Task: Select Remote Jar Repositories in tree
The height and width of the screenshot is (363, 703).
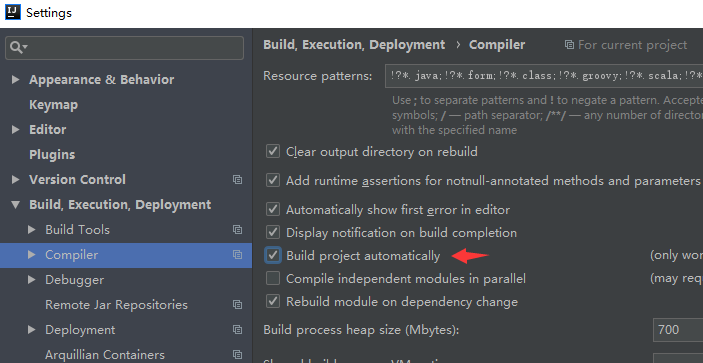Action: click(x=117, y=305)
